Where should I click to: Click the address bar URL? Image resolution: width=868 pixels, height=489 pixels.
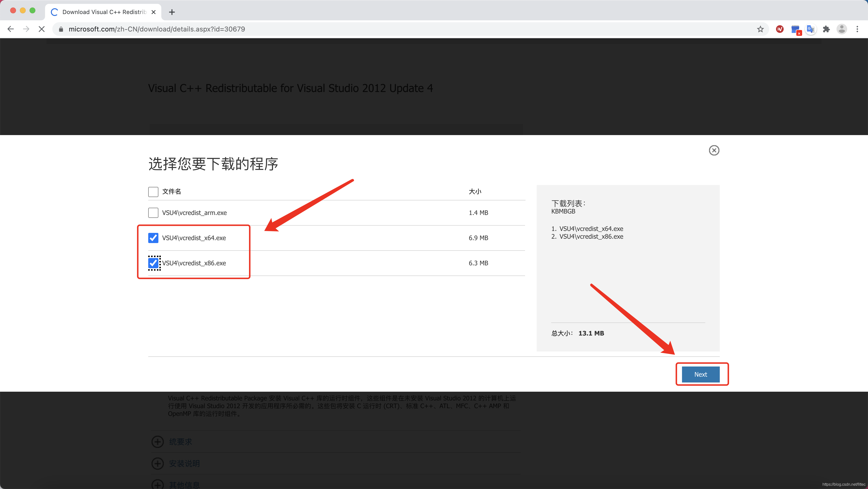[x=157, y=29]
